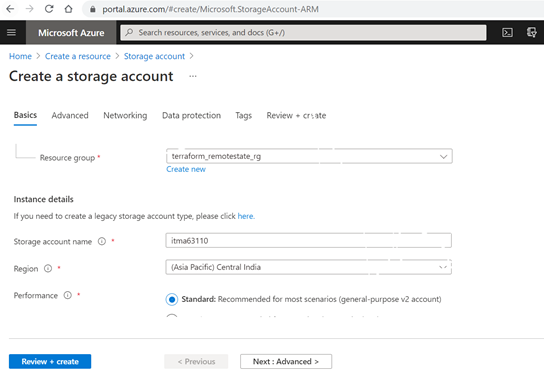The image size is (544, 374).
Task: Open Cloud Shell icon in header
Action: (x=507, y=33)
